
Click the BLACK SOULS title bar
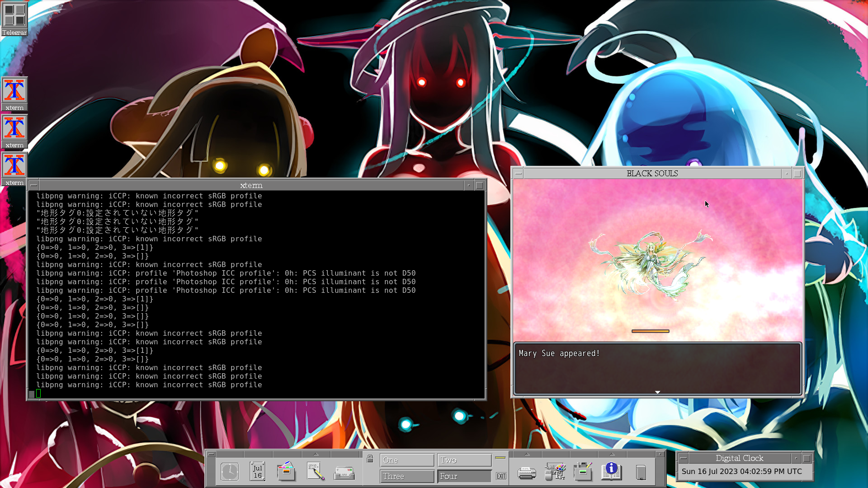click(652, 174)
